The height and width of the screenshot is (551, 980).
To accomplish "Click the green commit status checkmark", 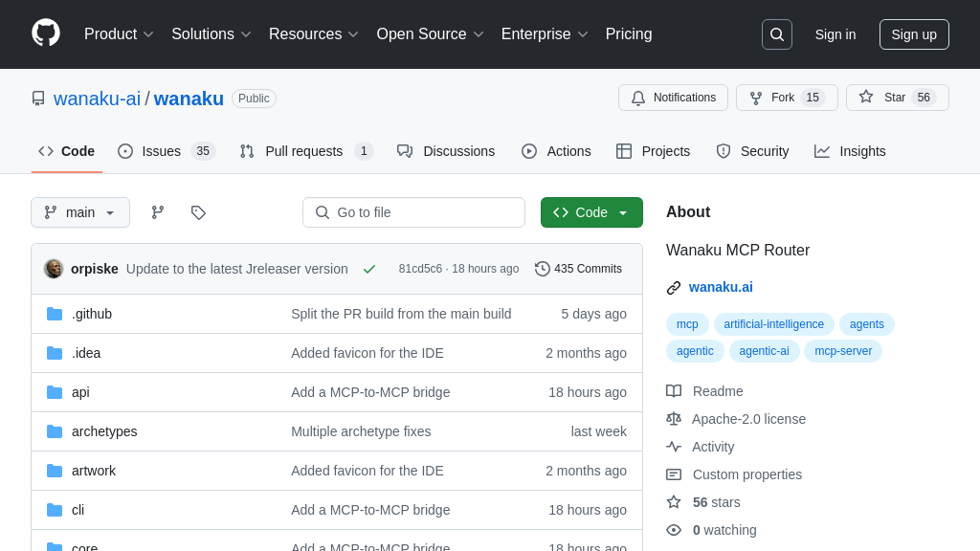I will (369, 269).
